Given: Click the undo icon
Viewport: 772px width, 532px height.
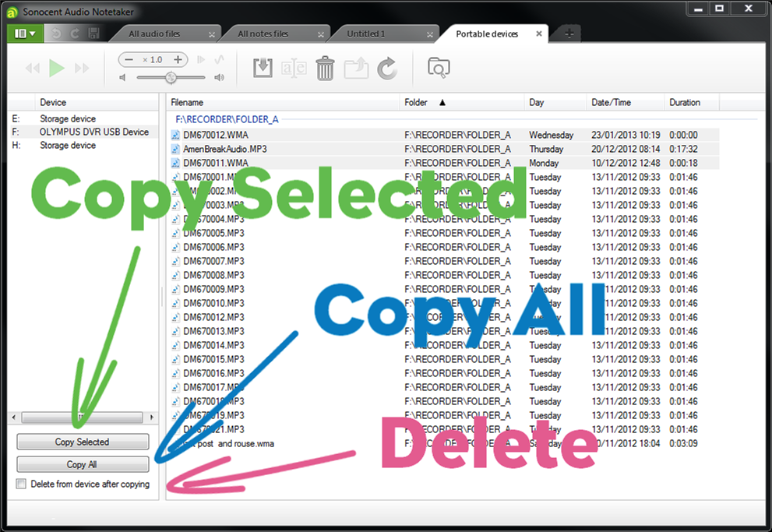Looking at the screenshot, I should (57, 33).
